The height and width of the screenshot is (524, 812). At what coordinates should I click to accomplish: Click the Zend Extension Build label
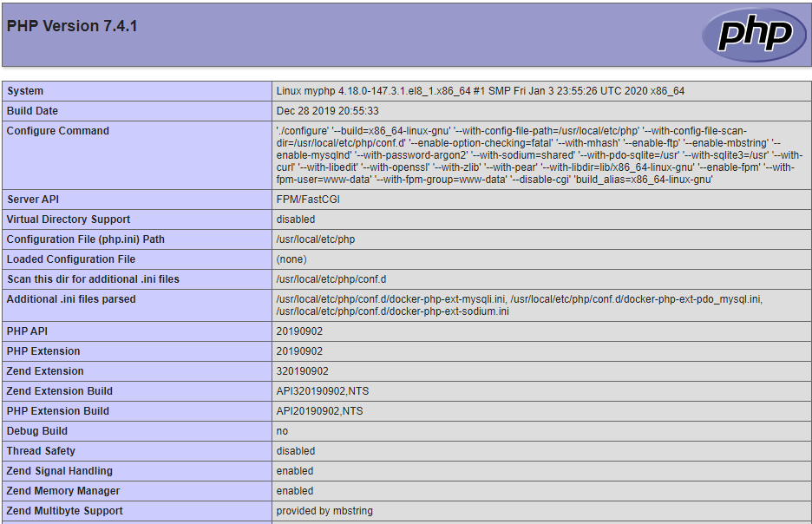(x=60, y=391)
